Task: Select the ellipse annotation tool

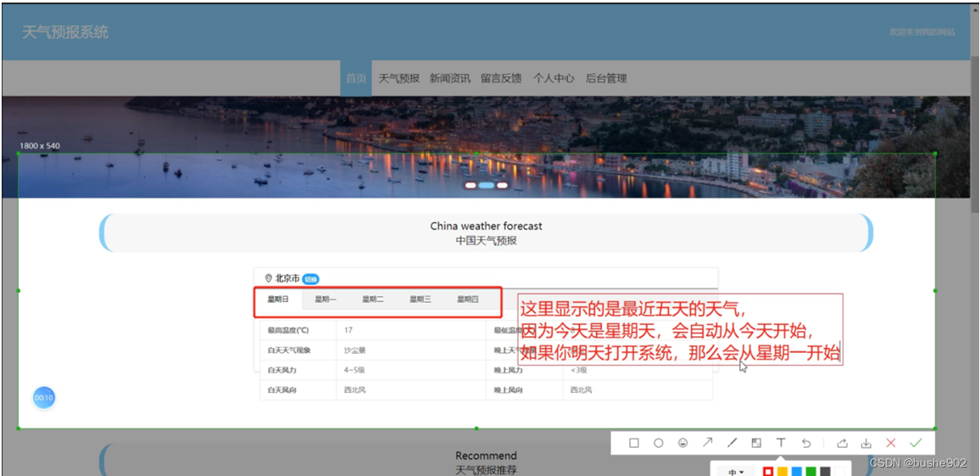Action: [x=658, y=443]
